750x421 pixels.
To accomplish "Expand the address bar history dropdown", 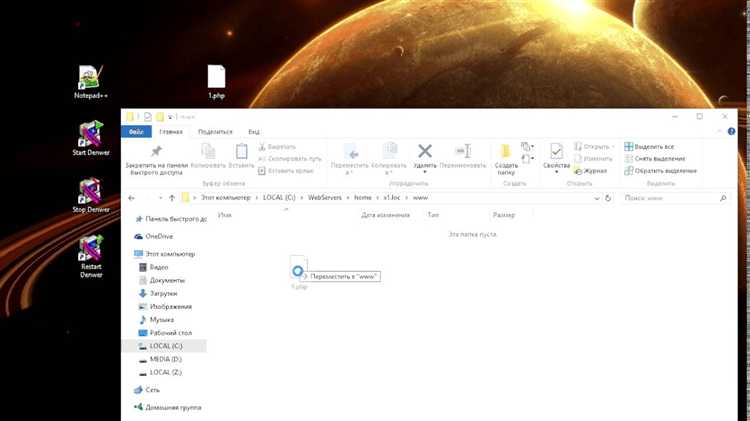I will point(596,198).
